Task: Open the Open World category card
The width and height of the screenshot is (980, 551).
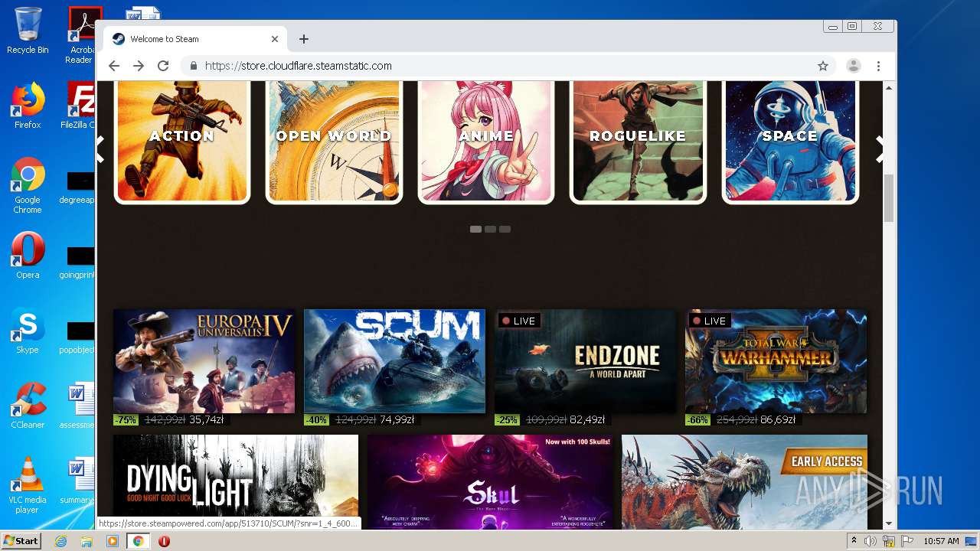Action: coord(334,142)
